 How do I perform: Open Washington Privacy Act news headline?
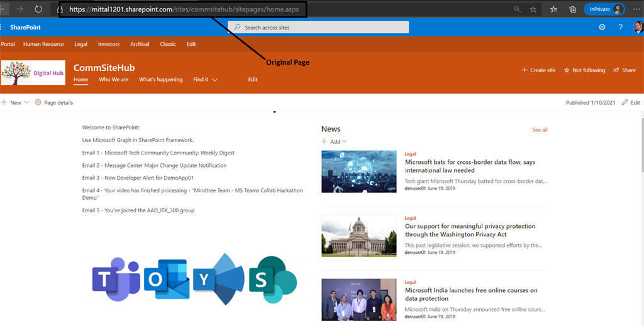470,230
